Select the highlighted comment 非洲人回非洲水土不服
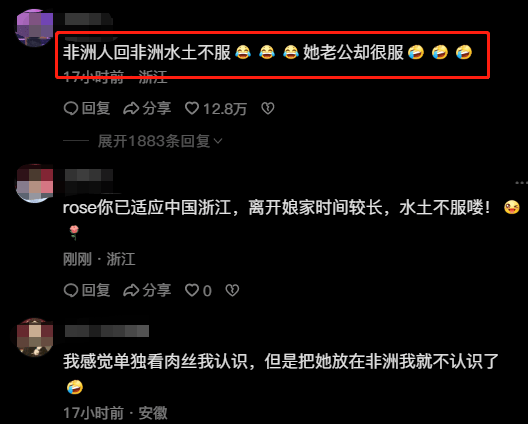The width and height of the screenshot is (528, 424). tap(268, 53)
